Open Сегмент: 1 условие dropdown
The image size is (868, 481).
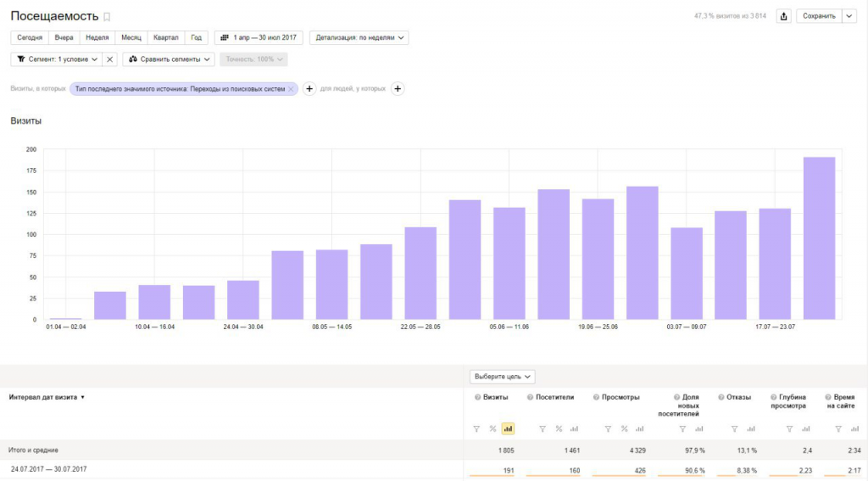pyautogui.click(x=57, y=59)
